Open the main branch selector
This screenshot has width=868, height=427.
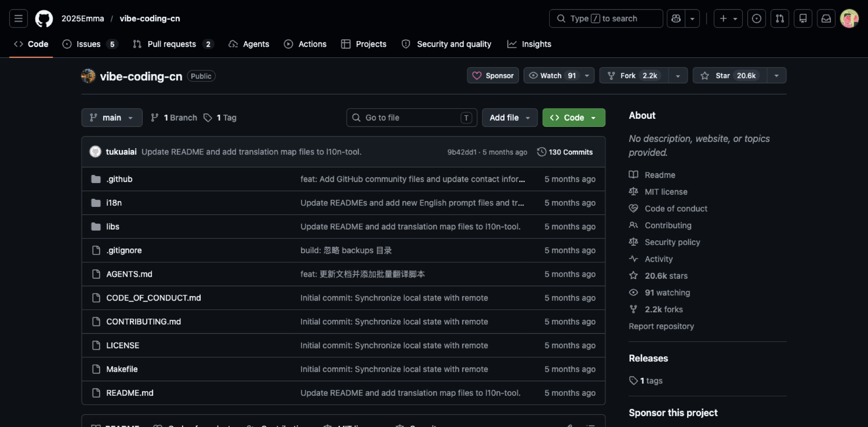click(112, 117)
